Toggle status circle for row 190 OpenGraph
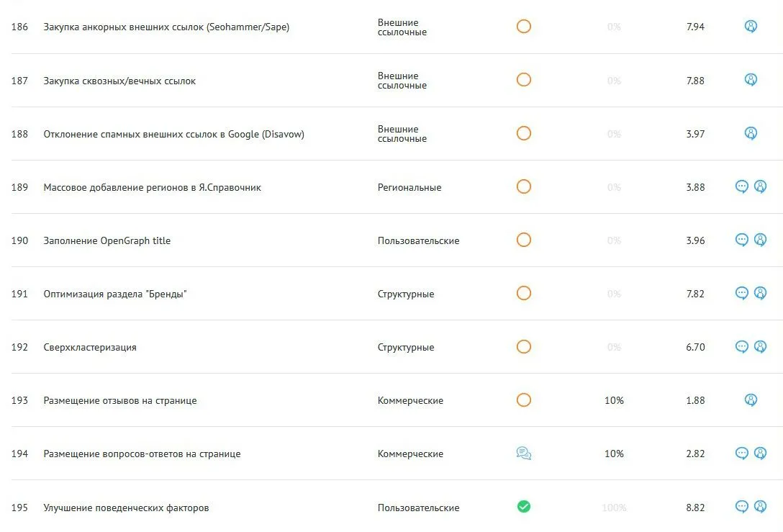783x532 pixels. (523, 240)
